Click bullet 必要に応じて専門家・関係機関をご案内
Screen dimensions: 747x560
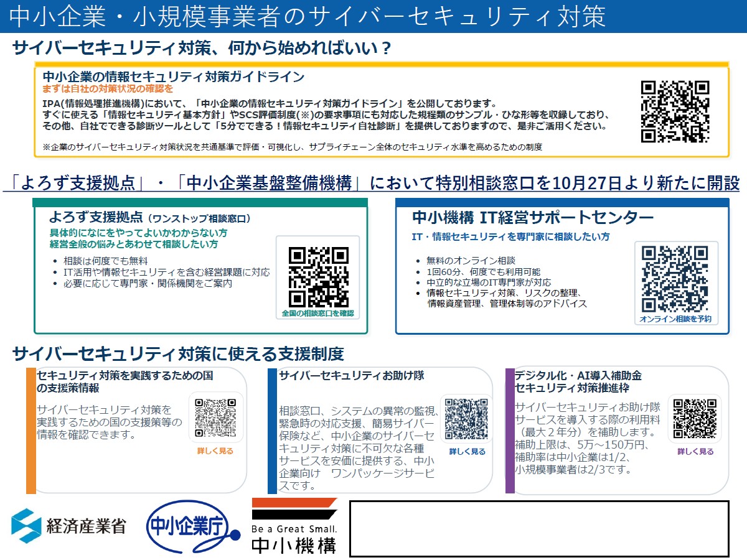click(x=148, y=283)
